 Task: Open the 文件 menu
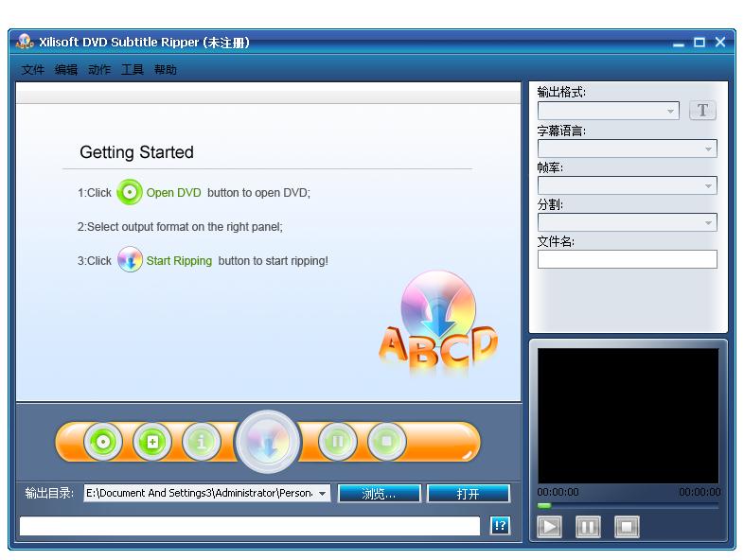pos(33,70)
